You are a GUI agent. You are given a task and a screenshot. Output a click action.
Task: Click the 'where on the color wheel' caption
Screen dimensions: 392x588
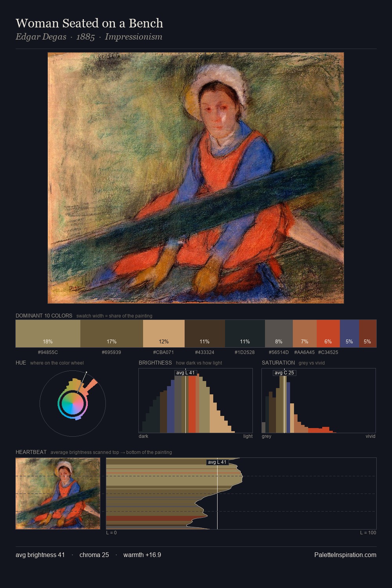click(57, 363)
